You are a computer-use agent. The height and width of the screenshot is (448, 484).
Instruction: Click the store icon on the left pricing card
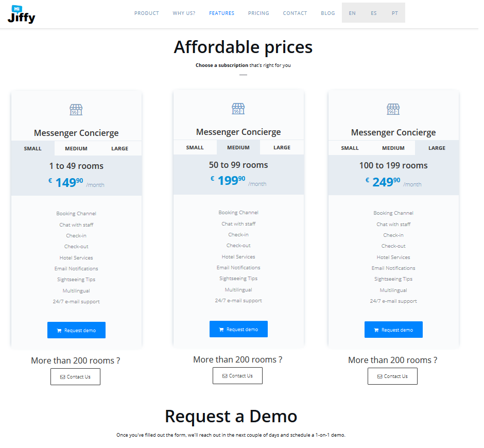(76, 110)
